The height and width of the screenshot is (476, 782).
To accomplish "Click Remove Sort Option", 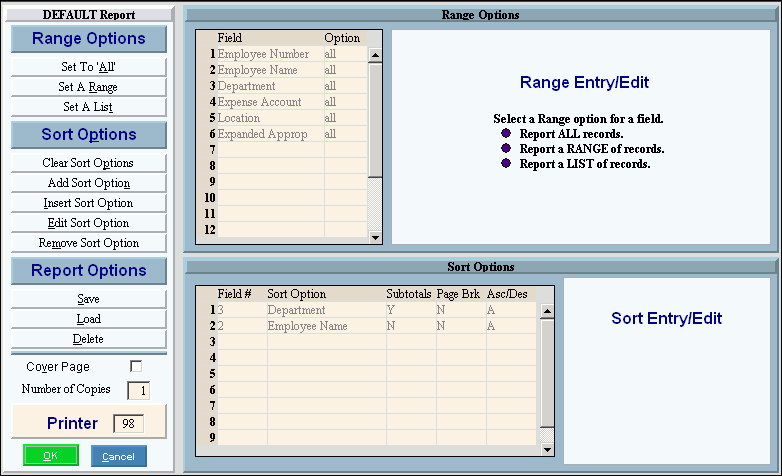I will pos(88,243).
